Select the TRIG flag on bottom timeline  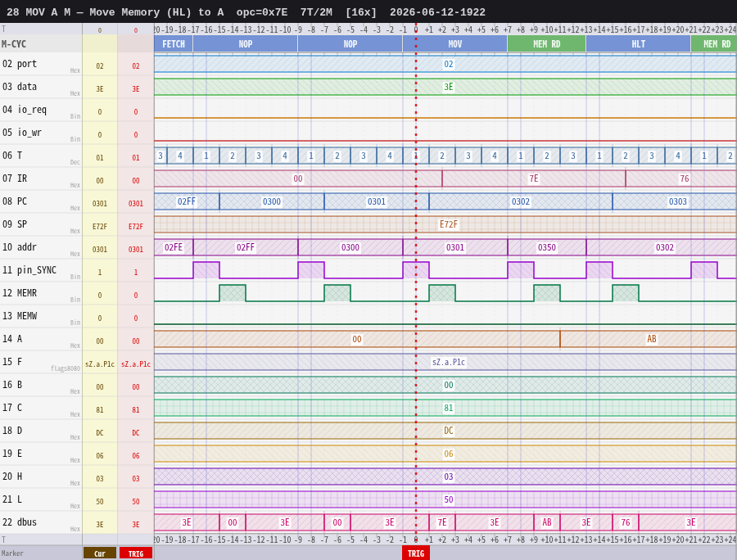(x=415, y=553)
